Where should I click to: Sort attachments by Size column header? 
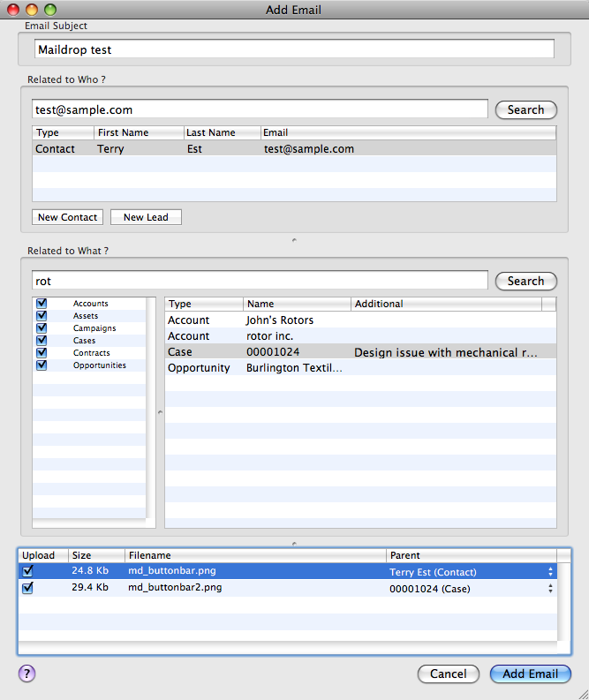[x=96, y=555]
